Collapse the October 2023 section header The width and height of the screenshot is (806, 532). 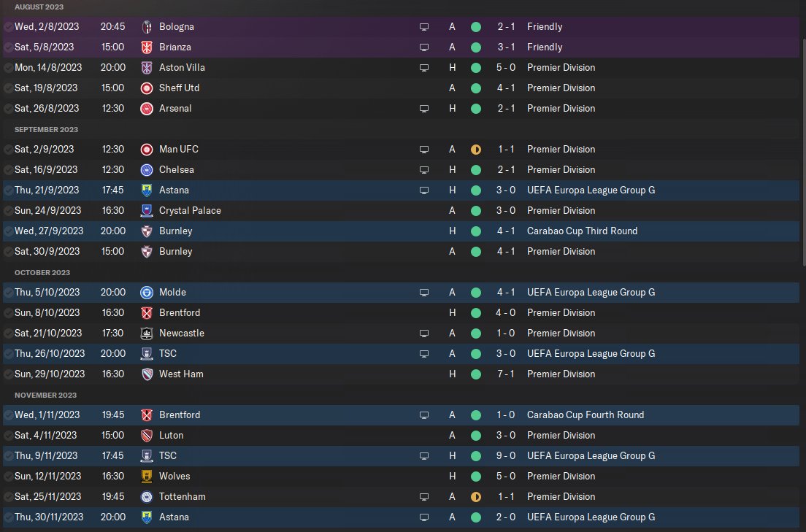point(42,272)
